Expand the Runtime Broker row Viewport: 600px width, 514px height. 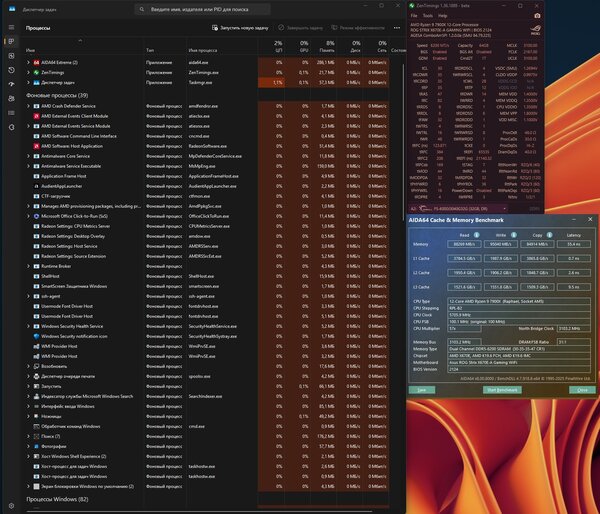(28, 266)
